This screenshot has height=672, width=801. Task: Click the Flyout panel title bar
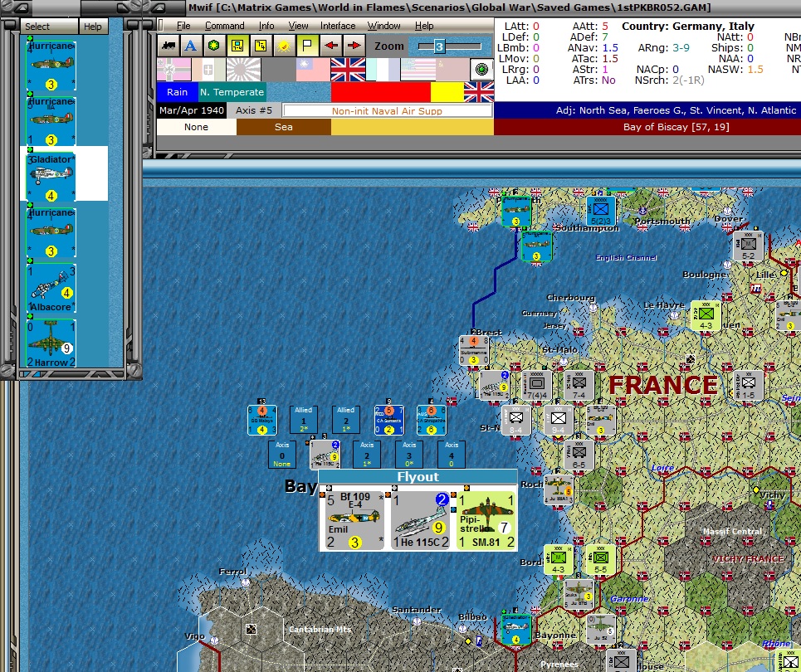418,477
